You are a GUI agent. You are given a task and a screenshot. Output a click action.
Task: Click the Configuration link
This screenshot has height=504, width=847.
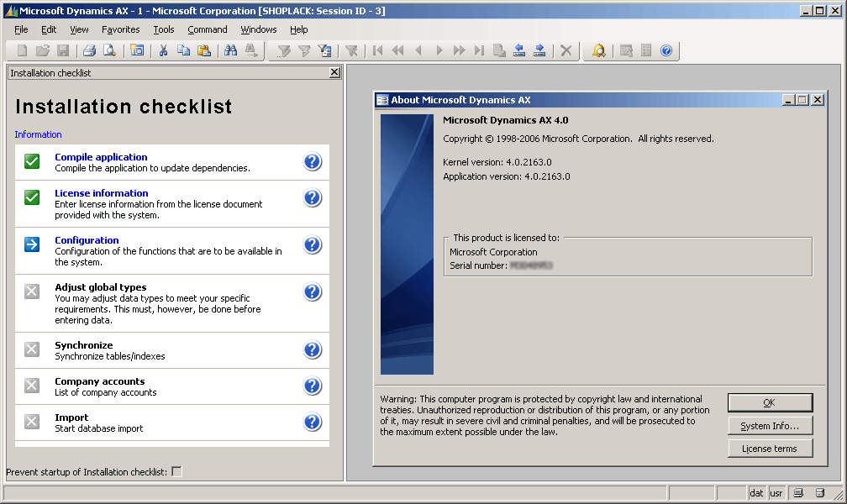(x=87, y=240)
